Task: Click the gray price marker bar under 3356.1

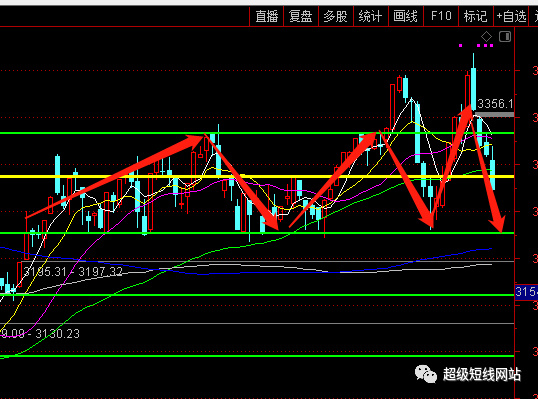Action: click(x=494, y=114)
